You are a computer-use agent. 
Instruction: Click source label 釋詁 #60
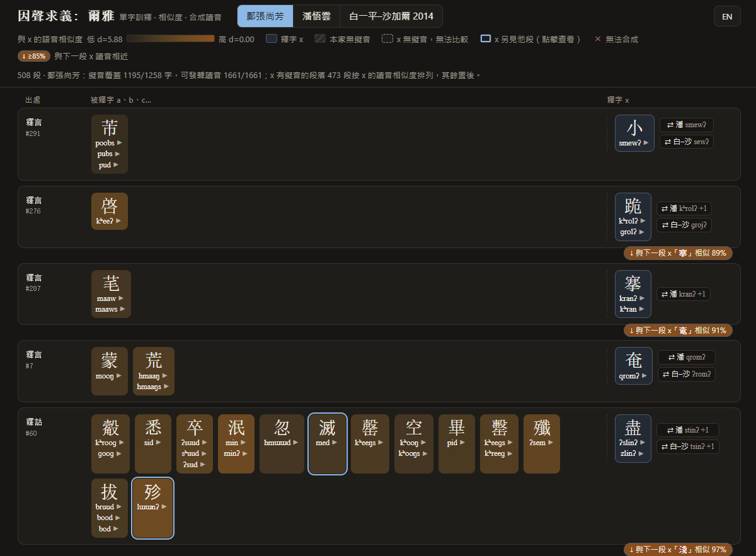click(34, 427)
